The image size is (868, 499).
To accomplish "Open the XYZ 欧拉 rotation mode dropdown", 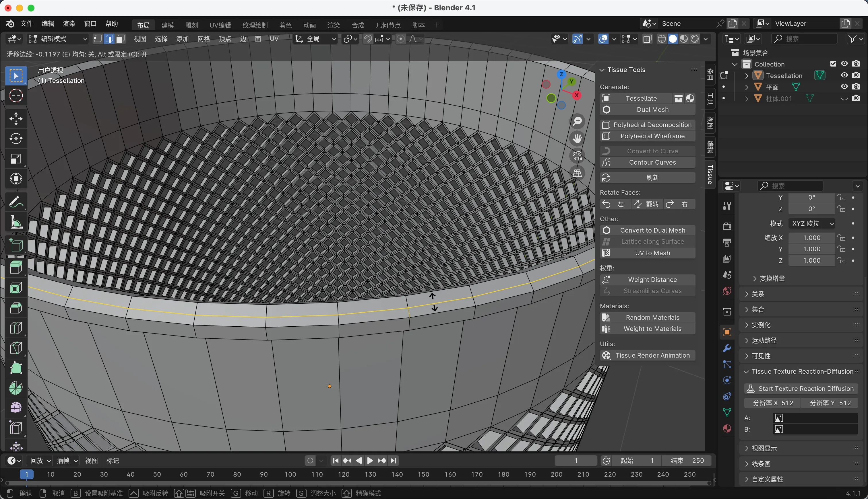I will [811, 223].
